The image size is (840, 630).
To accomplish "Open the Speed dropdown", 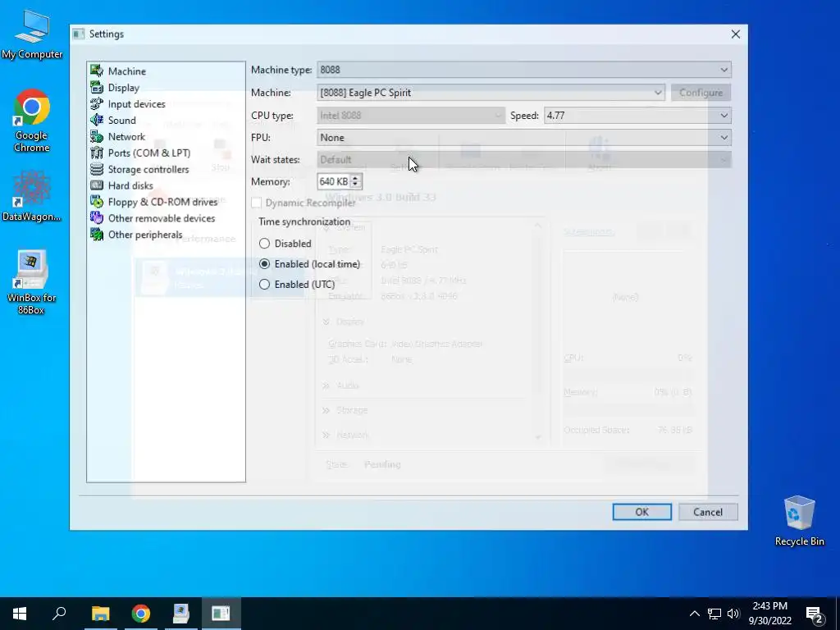I will [x=637, y=115].
